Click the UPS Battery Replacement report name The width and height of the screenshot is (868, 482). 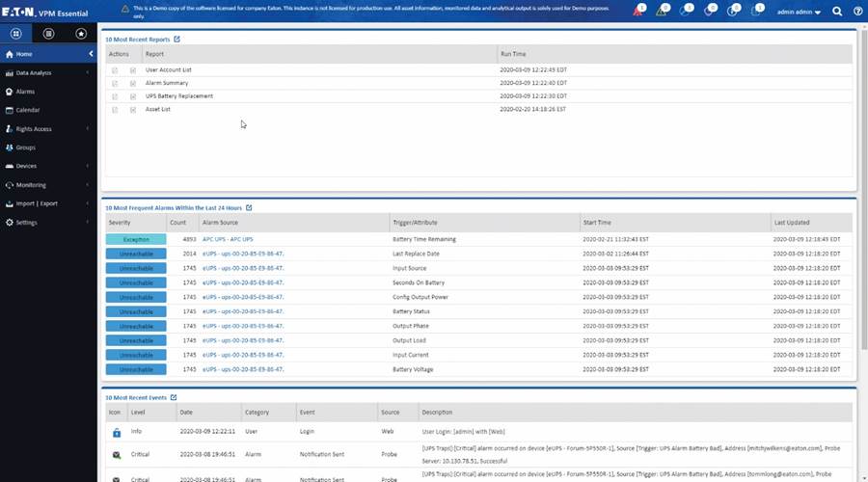(x=178, y=95)
